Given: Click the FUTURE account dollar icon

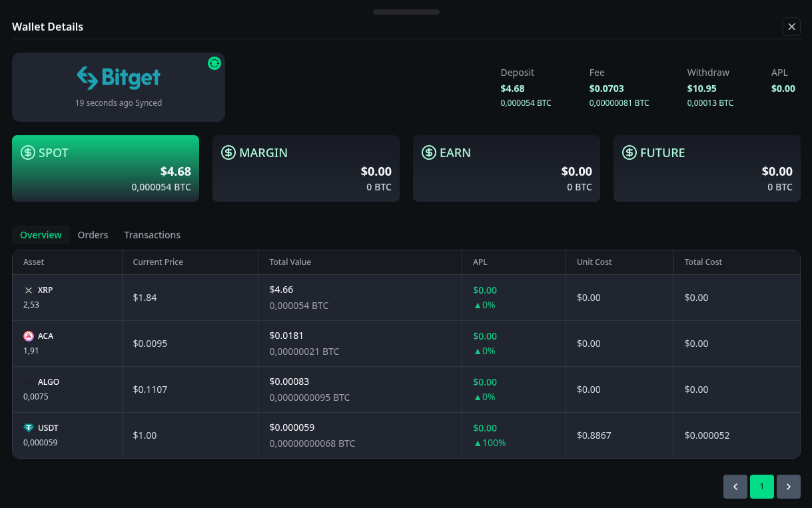Looking at the screenshot, I should pyautogui.click(x=629, y=152).
